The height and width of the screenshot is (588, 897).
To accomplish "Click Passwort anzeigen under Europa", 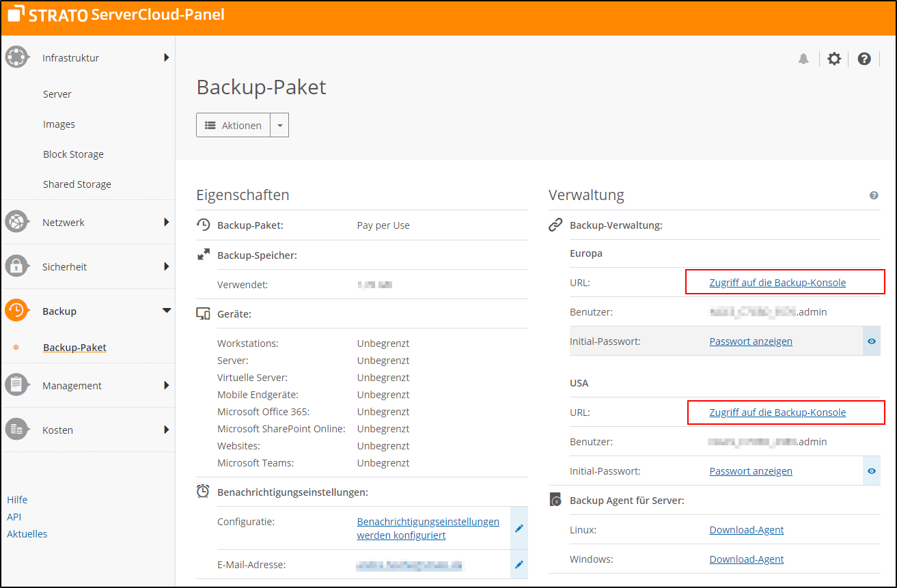I will tap(750, 341).
